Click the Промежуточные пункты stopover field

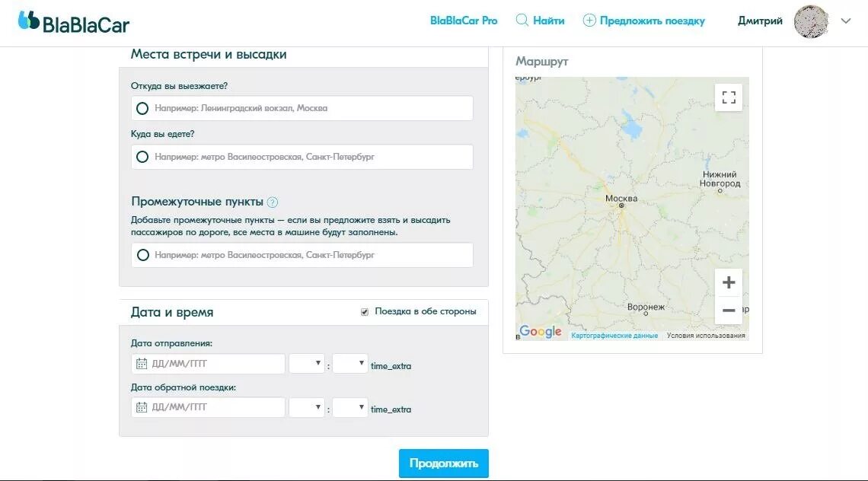[302, 255]
